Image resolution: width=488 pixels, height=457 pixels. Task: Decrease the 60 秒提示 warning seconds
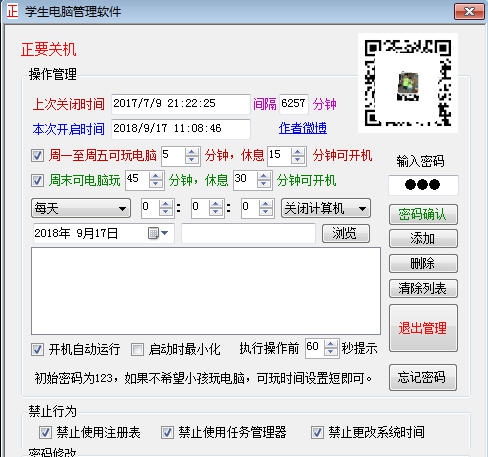(331, 352)
